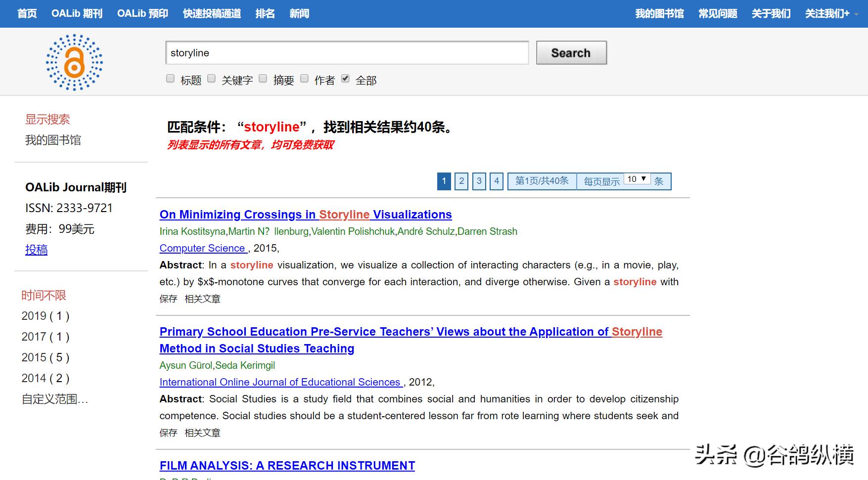
Task: Open the Computer Science journal link
Action: [x=202, y=248]
